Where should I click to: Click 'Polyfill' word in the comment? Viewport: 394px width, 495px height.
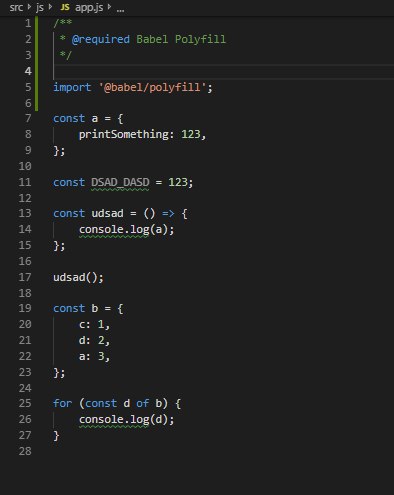tap(200, 39)
